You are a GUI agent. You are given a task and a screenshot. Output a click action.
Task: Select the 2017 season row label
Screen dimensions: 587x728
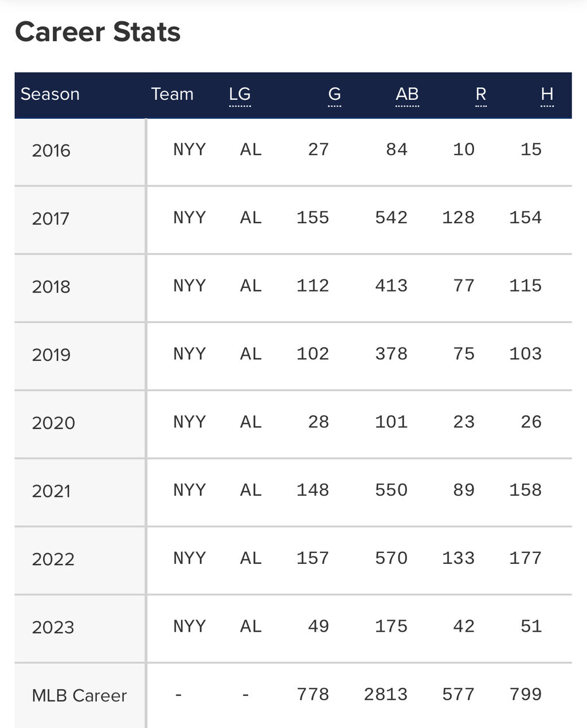tap(50, 219)
